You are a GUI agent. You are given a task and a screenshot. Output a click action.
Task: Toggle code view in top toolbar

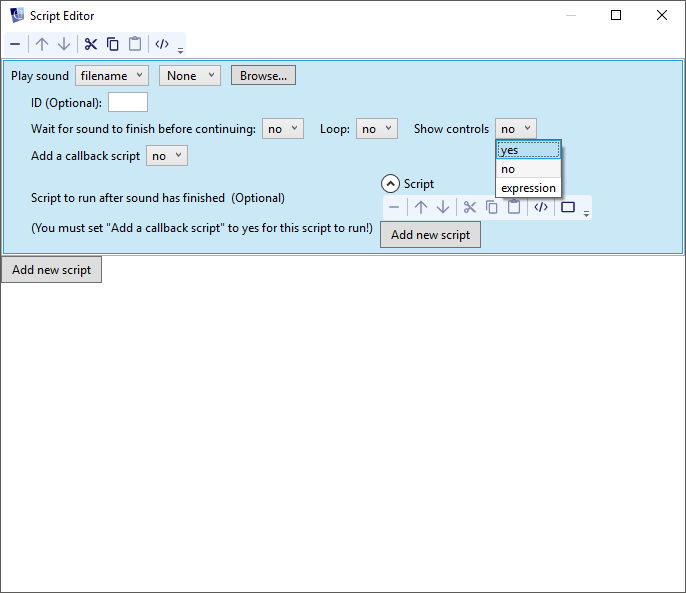(x=162, y=44)
